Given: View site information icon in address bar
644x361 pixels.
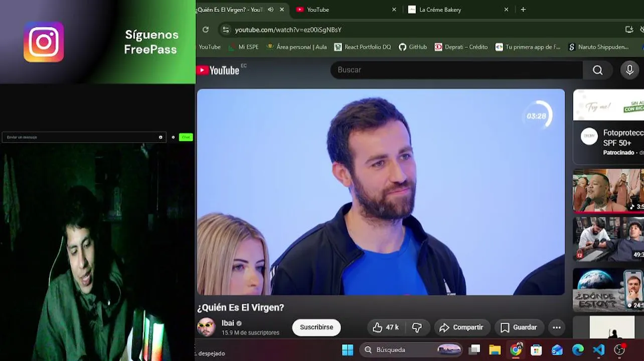Looking at the screenshot, I should [226, 30].
